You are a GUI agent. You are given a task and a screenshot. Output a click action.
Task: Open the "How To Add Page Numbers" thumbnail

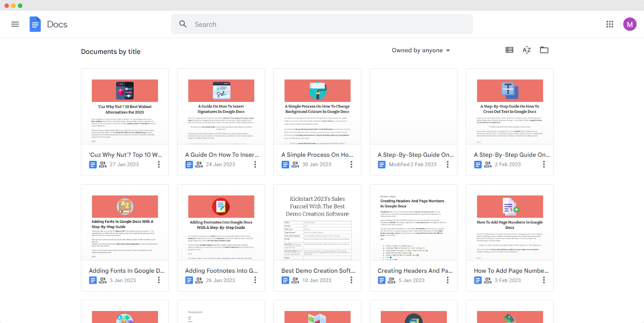click(510, 222)
